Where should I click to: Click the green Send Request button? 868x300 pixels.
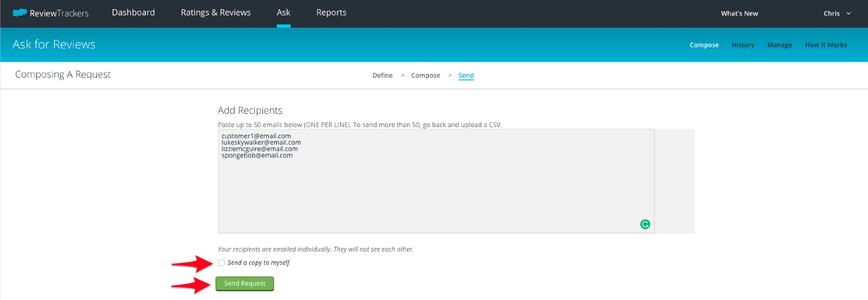[245, 284]
